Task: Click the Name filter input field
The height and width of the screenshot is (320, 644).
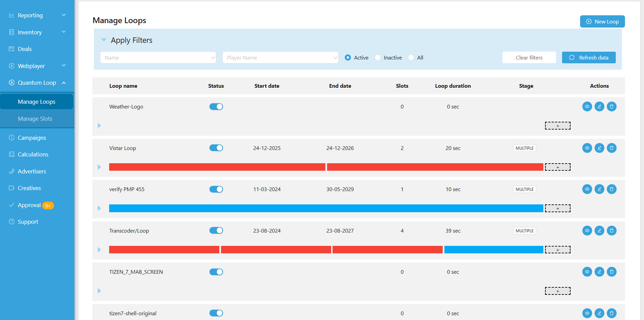Action: [x=158, y=58]
